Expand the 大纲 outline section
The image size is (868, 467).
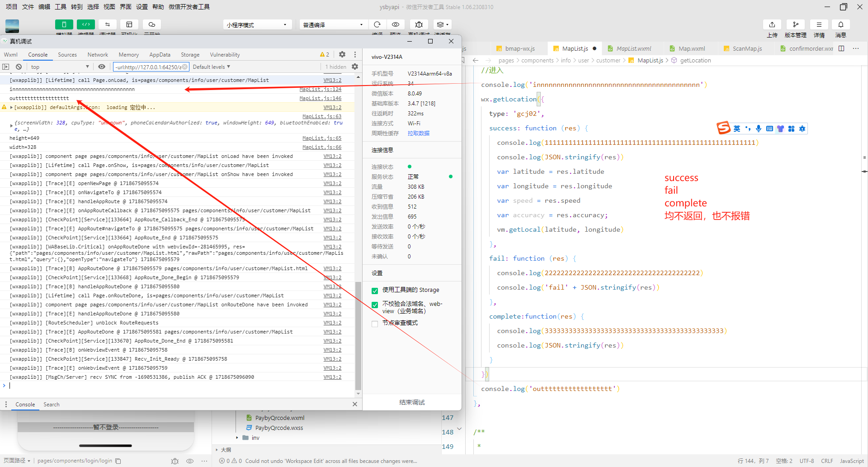pyautogui.click(x=217, y=450)
